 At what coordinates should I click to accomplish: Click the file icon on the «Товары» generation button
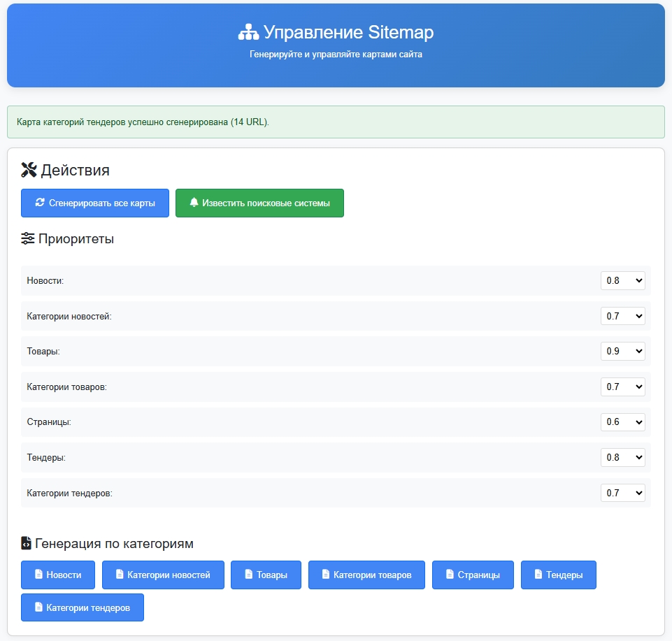click(x=249, y=575)
